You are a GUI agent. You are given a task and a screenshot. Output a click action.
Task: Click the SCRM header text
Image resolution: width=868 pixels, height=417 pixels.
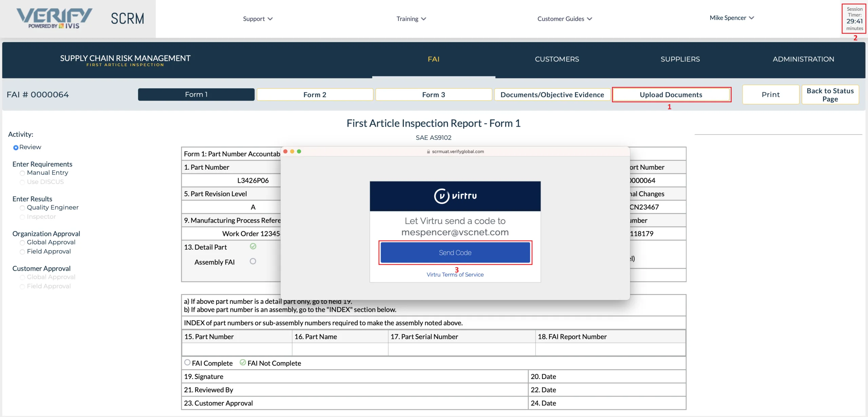pos(127,19)
